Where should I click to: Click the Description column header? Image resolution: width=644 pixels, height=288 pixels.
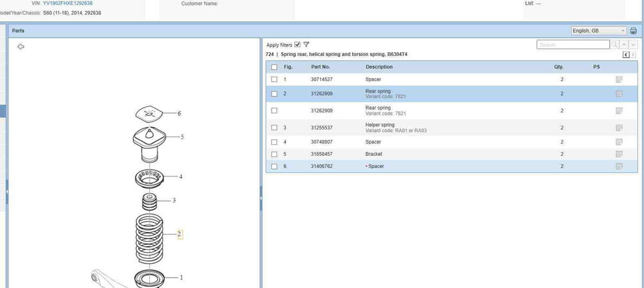[x=379, y=67]
